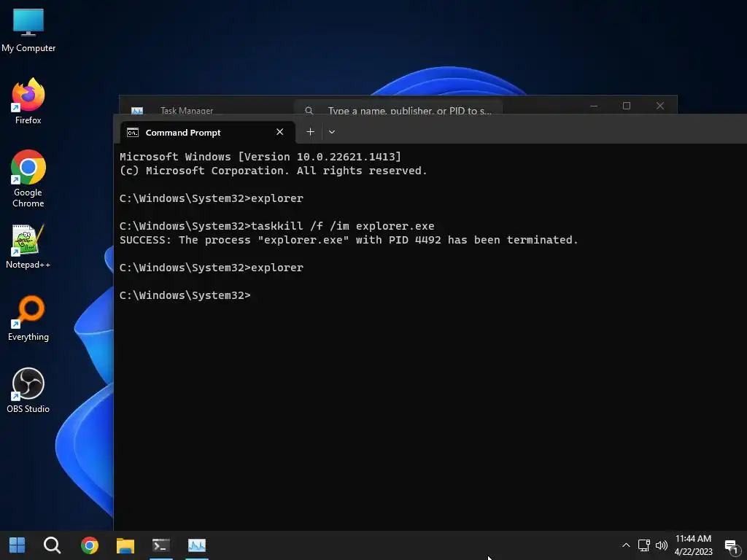This screenshot has width=747, height=560.
Task: Switch to Terminal taskbar icon
Action: click(x=161, y=545)
